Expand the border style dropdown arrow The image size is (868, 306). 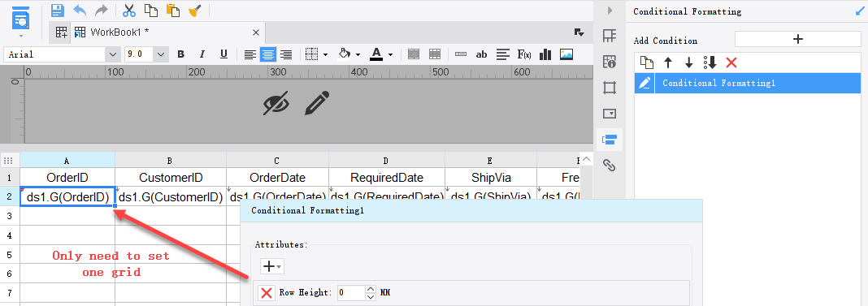point(325,54)
